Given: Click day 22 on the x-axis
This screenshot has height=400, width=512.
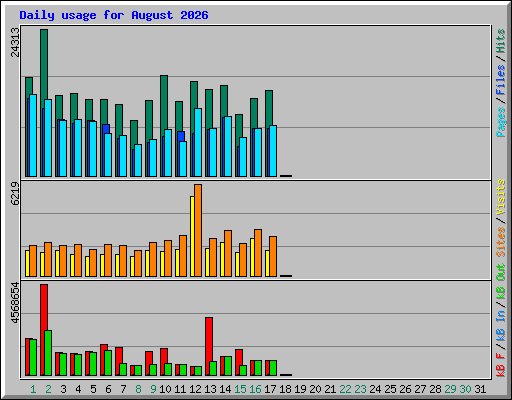Looking at the screenshot, I should coord(345,389).
